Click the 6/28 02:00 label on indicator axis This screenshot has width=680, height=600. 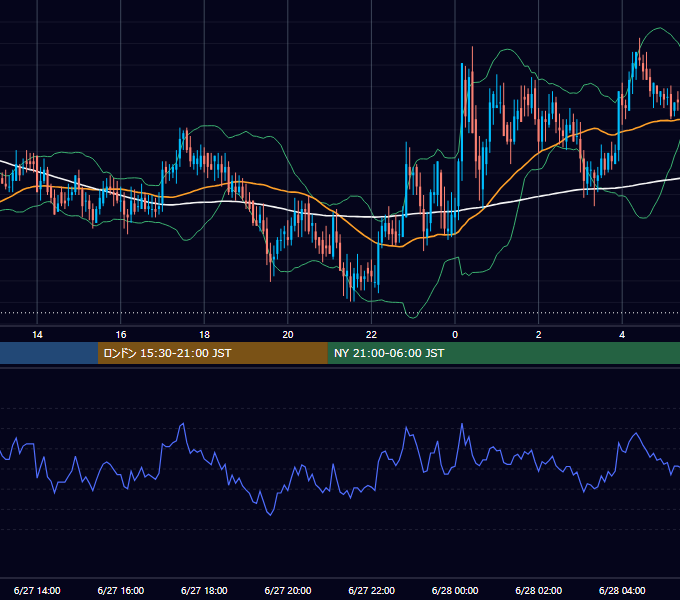[x=539, y=590]
